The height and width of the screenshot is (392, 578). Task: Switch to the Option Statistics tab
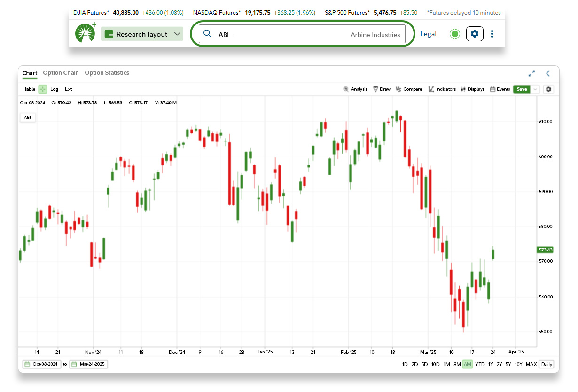click(x=107, y=73)
